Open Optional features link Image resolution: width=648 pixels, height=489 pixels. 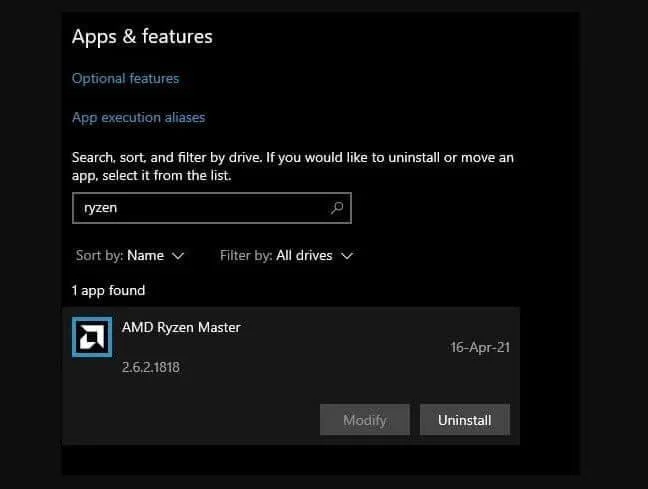click(126, 79)
